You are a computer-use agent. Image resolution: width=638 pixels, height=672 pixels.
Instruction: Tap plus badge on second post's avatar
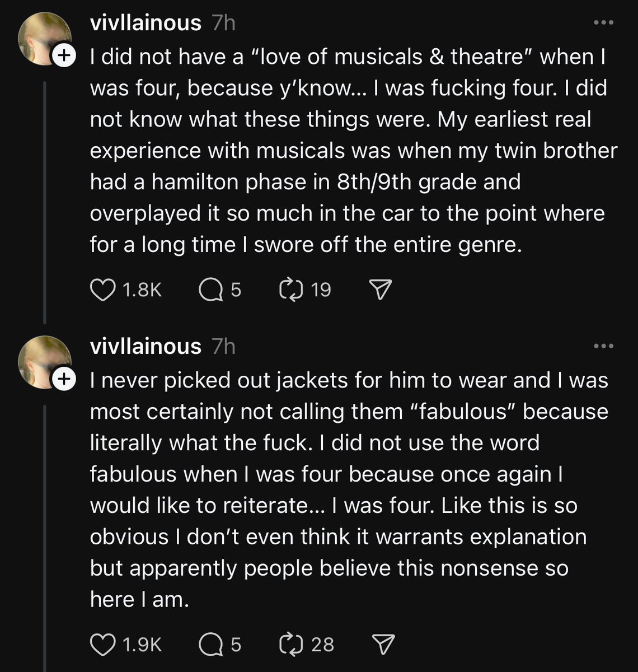[64, 379]
